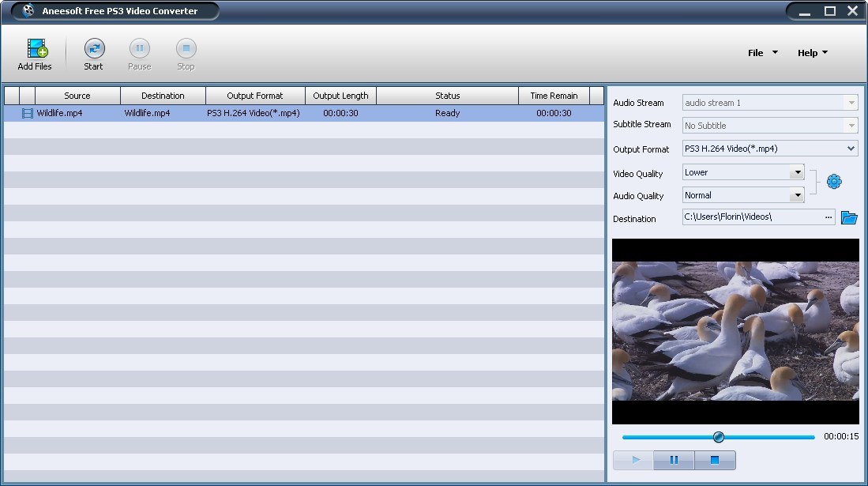Viewport: 868px width, 486px height.
Task: Click the Pause icon in the toolbar
Action: [139, 48]
